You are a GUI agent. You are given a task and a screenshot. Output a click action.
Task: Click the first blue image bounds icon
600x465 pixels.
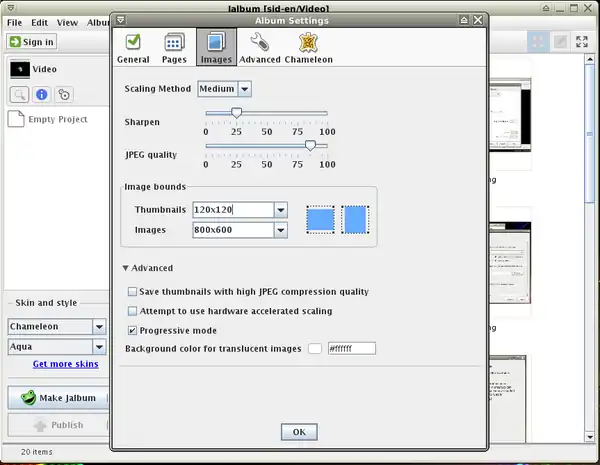[x=320, y=220]
